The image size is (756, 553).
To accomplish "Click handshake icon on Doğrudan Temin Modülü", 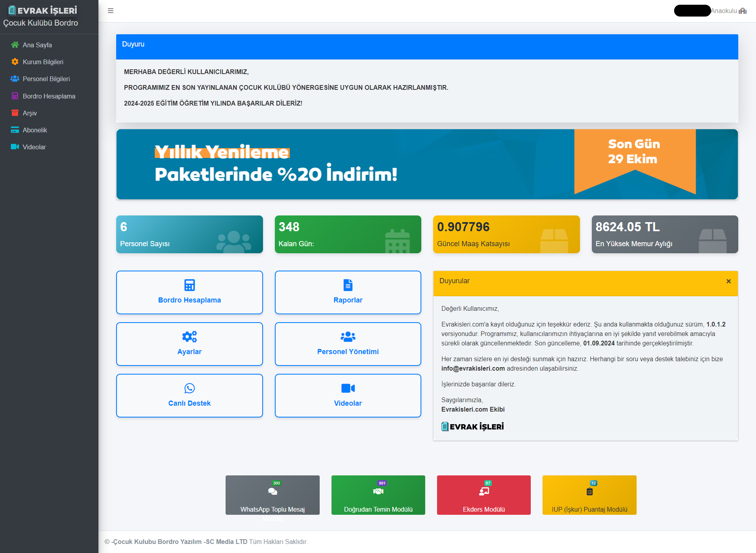I will (x=378, y=492).
